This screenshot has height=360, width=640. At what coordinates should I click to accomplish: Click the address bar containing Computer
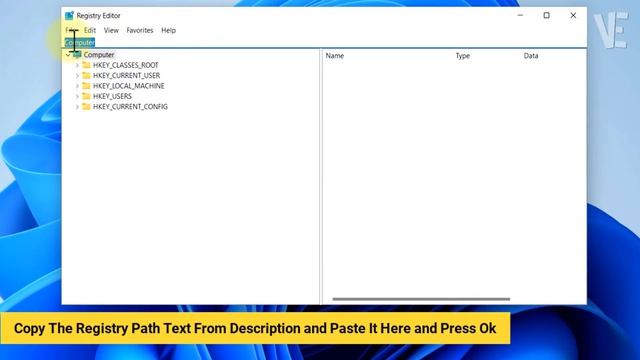pos(324,42)
